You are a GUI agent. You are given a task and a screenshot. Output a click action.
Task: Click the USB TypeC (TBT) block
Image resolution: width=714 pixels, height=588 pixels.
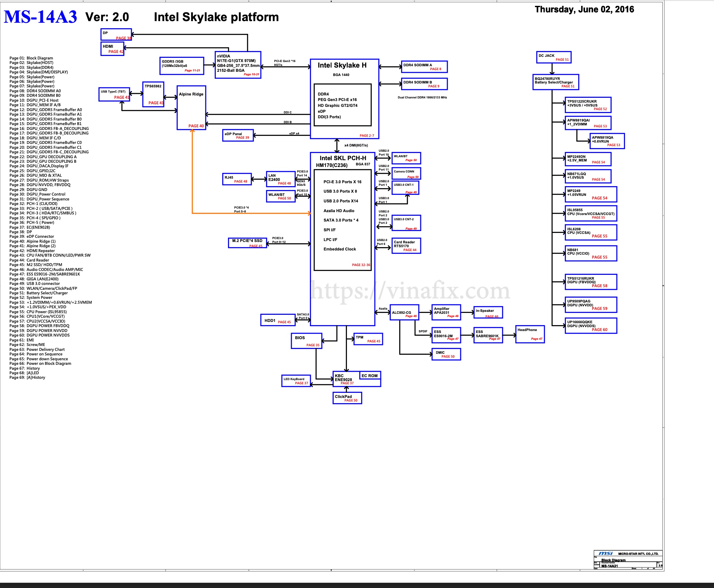(114, 95)
